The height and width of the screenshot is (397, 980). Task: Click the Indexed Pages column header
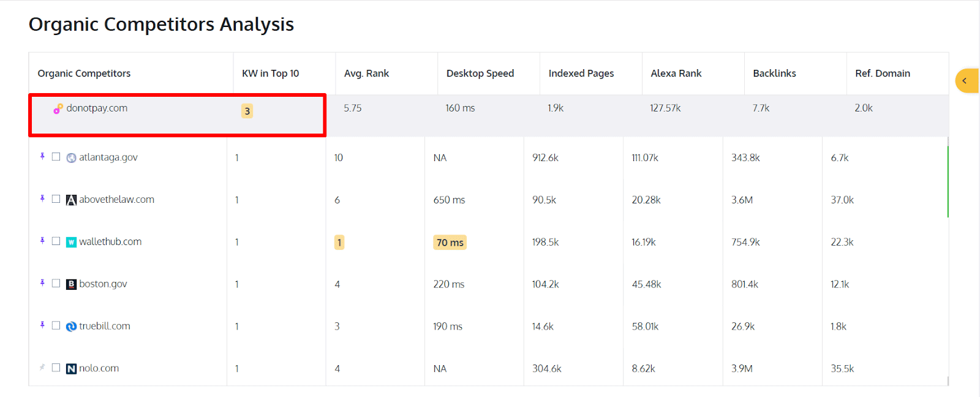tap(581, 74)
